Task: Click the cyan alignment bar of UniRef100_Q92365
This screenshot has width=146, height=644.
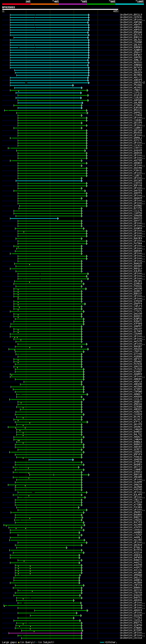Action: pos(49,181)
